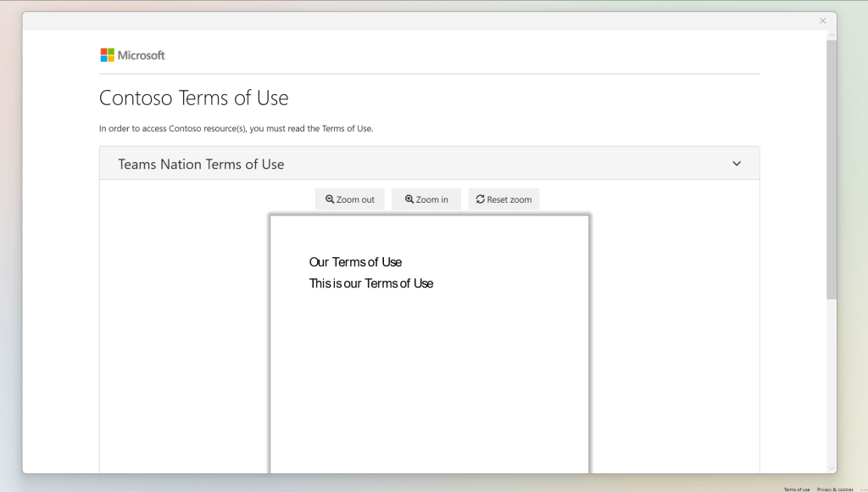Click 'This is our Terms of Use' text
The height and width of the screenshot is (492, 868).
tap(371, 283)
